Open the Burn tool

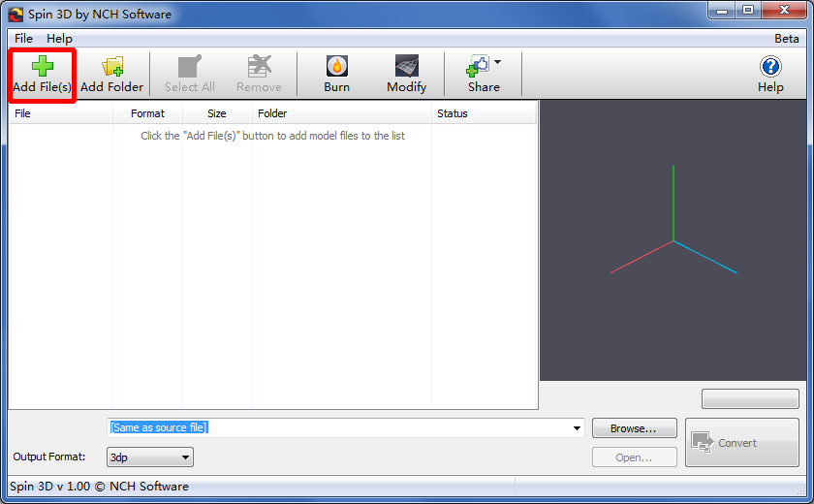pos(337,75)
